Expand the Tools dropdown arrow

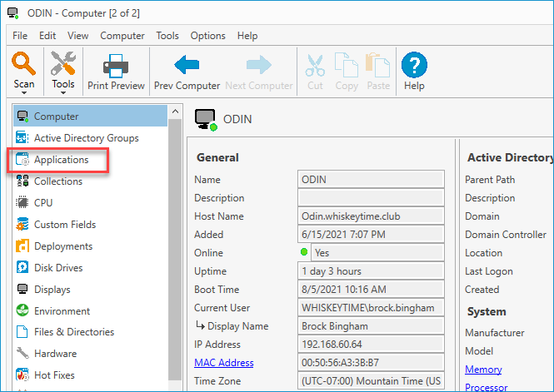(x=63, y=92)
